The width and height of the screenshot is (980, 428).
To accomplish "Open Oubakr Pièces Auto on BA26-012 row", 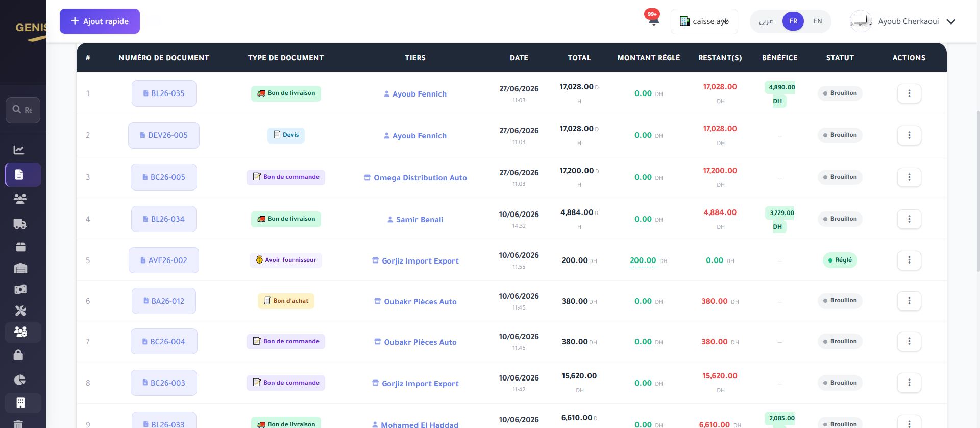I will click(415, 302).
